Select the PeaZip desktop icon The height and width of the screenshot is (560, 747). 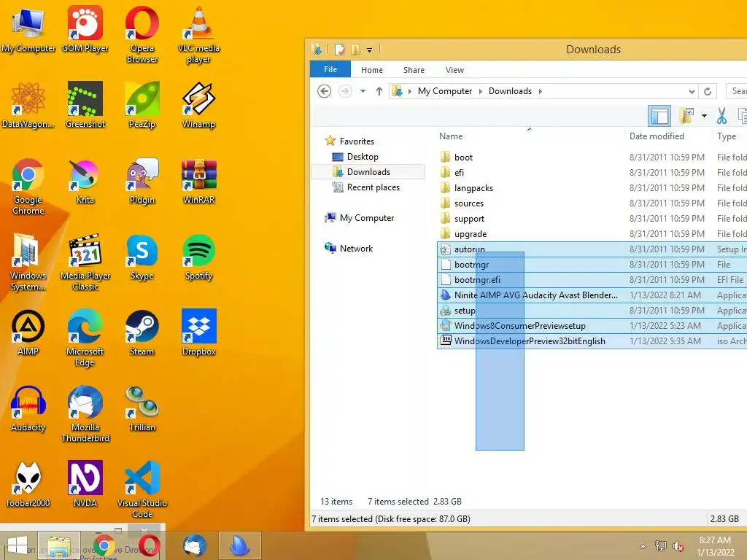pyautogui.click(x=142, y=105)
